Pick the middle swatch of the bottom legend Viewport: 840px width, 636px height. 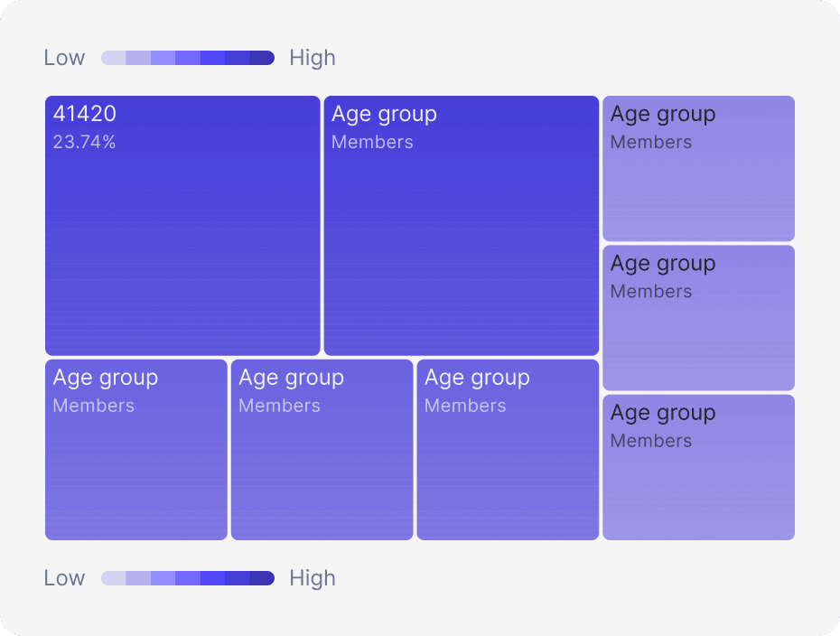coord(188,578)
